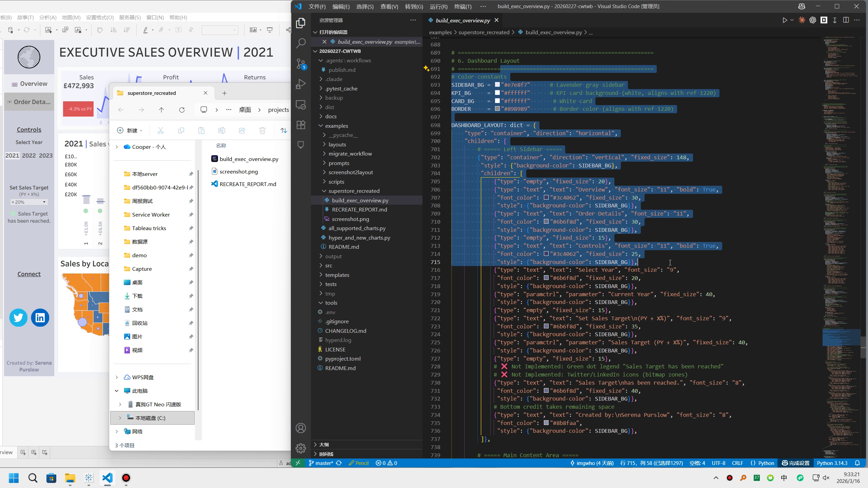Click the LinkedIn icon in the dashboard sidebar
The image size is (868, 488).
(40, 318)
